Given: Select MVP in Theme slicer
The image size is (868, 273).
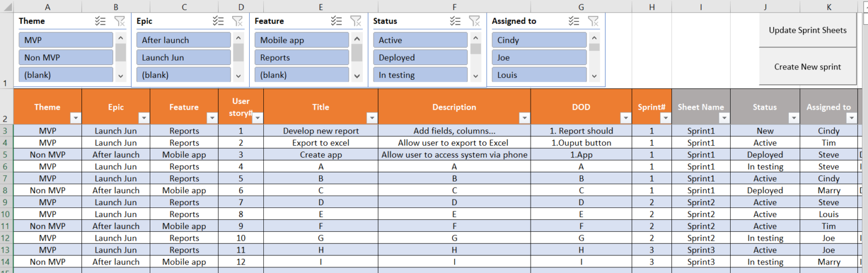Looking at the screenshot, I should 66,40.
